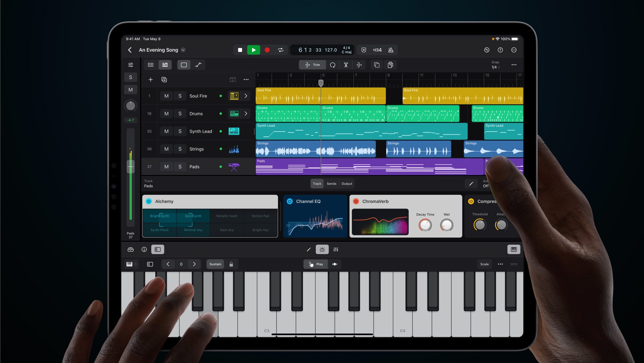Select the Dark Arp Alchemy preset pad

pos(227,230)
